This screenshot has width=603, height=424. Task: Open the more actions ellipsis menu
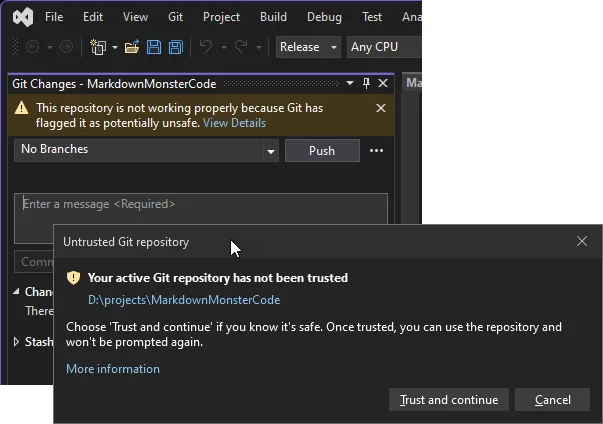click(376, 151)
